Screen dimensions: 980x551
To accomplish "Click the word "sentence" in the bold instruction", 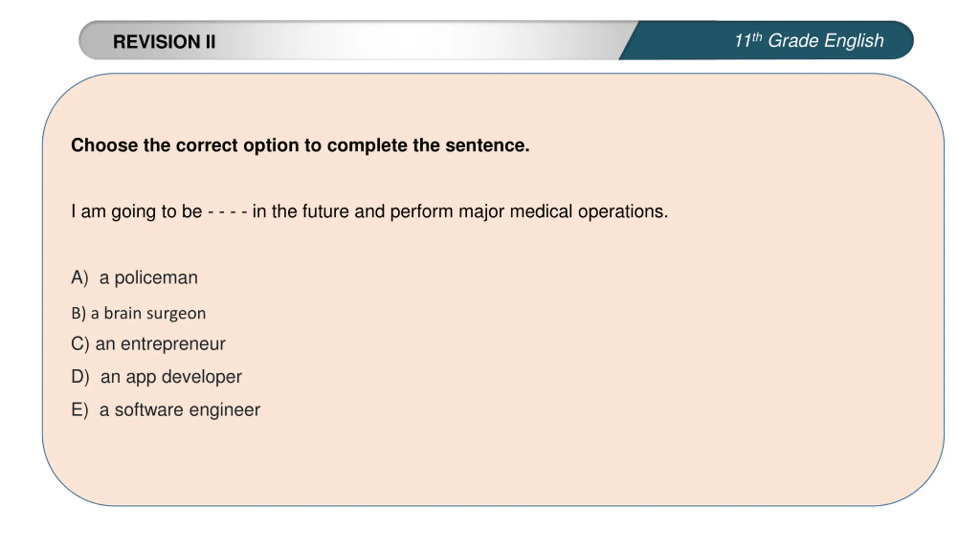I will pyautogui.click(x=487, y=145).
